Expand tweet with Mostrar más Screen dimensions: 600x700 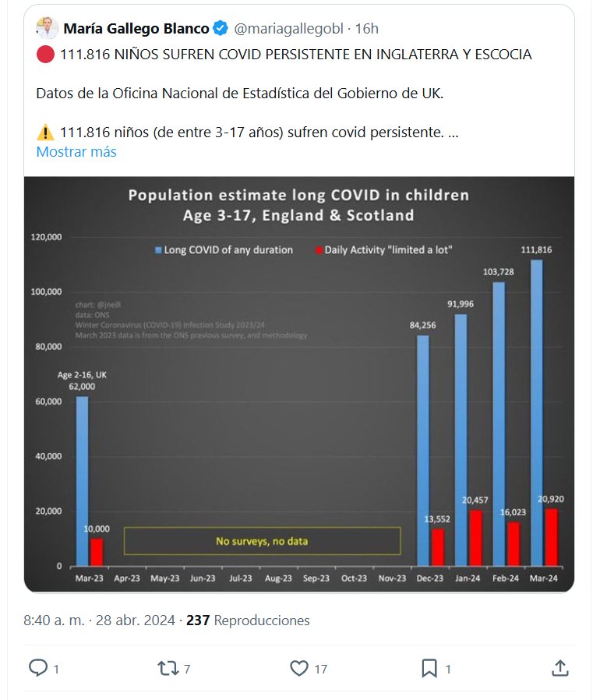coord(76,152)
